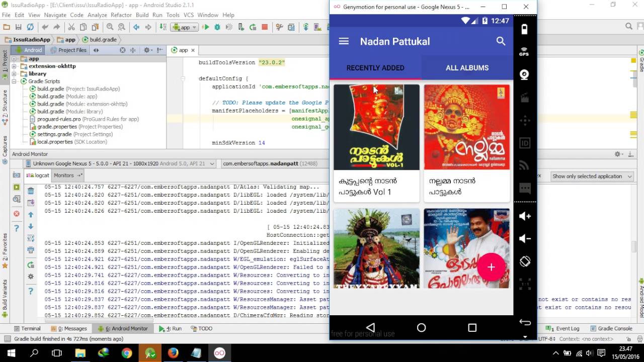Click the logcat print icon

pyautogui.click(x=31, y=250)
